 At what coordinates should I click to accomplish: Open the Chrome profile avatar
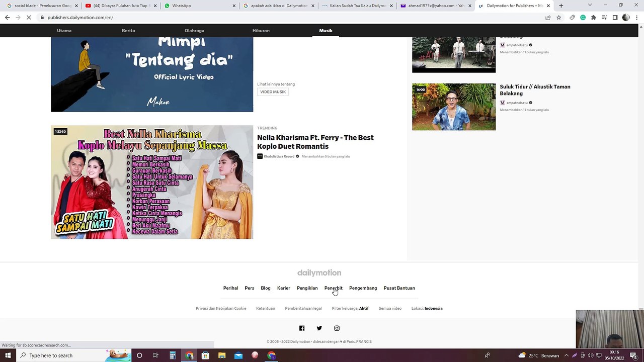626,17
